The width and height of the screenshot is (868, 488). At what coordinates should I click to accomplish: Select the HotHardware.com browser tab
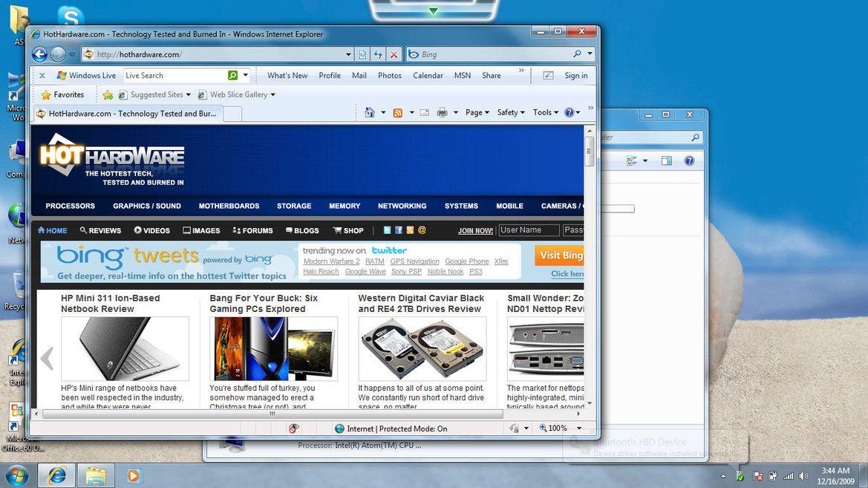(x=127, y=114)
